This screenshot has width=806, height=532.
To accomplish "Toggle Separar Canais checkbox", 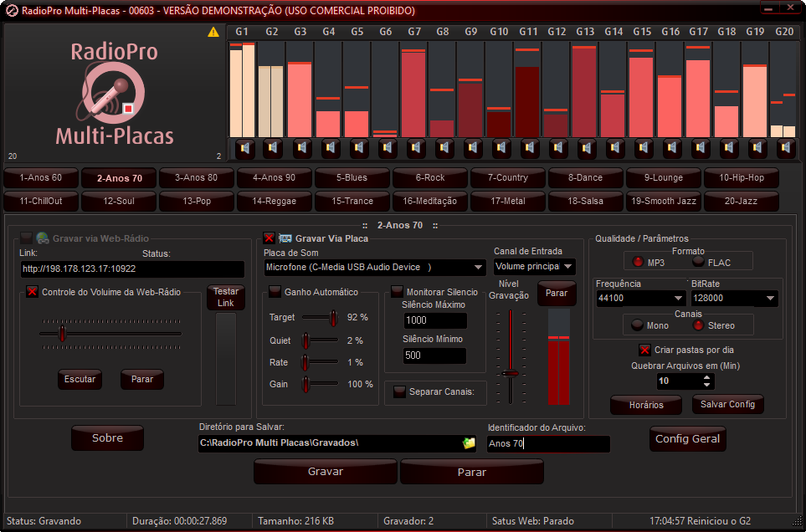I will pos(399,391).
